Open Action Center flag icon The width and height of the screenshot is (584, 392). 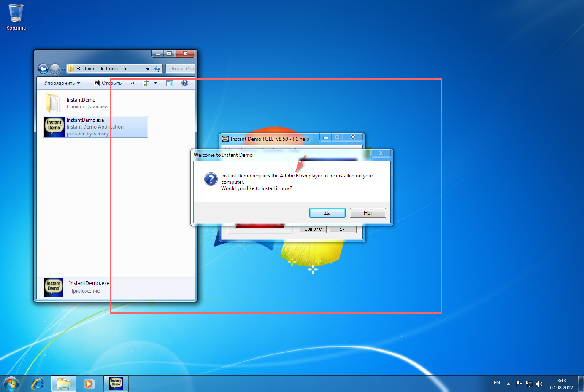pyautogui.click(x=519, y=384)
